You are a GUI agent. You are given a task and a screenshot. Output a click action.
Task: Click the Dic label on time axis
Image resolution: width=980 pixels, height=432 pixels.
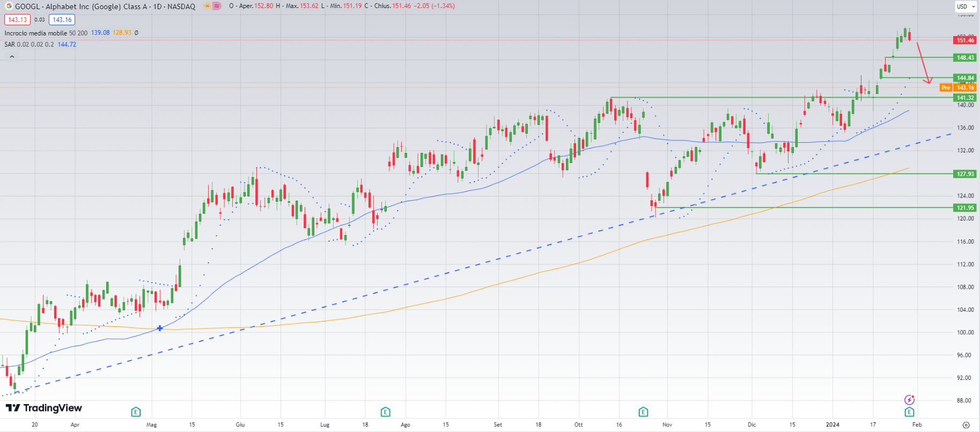click(752, 424)
